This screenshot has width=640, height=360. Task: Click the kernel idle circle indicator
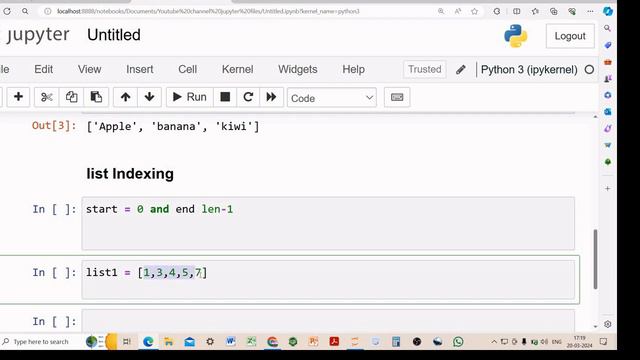click(x=589, y=70)
